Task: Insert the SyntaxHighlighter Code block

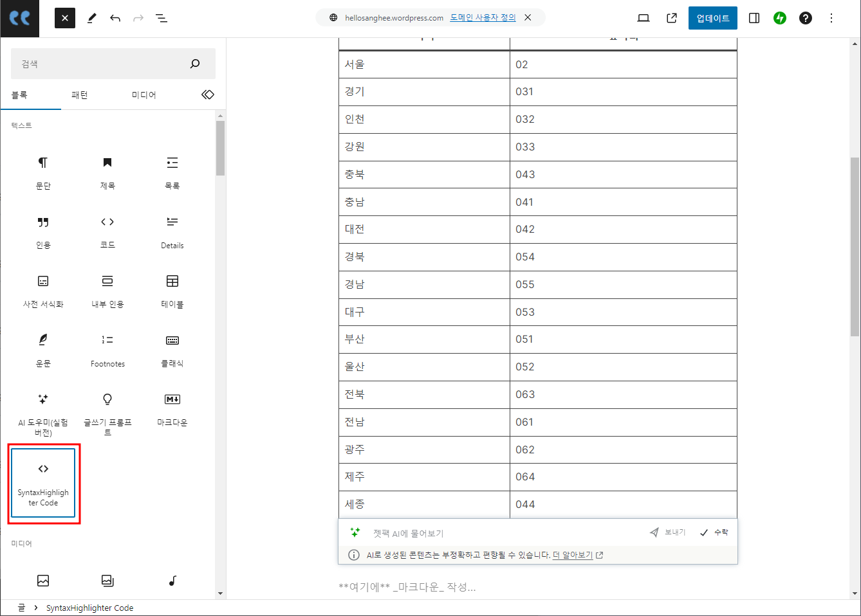Action: click(x=43, y=483)
